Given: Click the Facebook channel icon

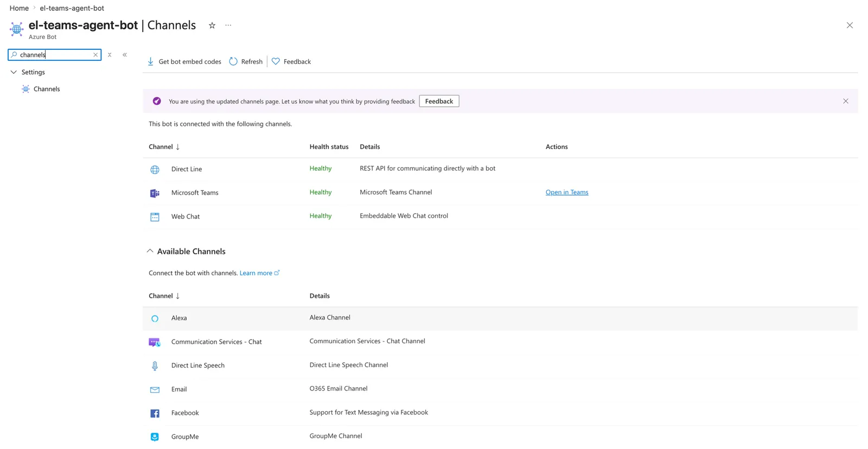Looking at the screenshot, I should [155, 414].
